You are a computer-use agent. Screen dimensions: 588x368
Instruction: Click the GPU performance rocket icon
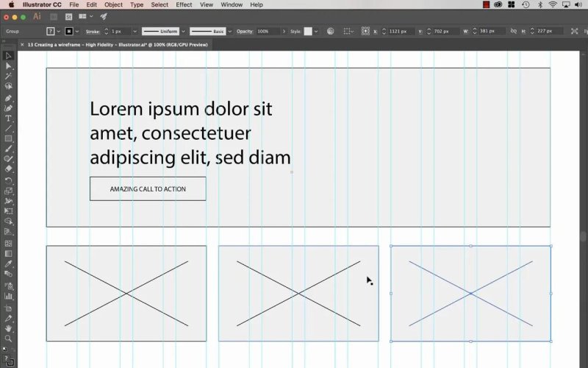coord(104,16)
